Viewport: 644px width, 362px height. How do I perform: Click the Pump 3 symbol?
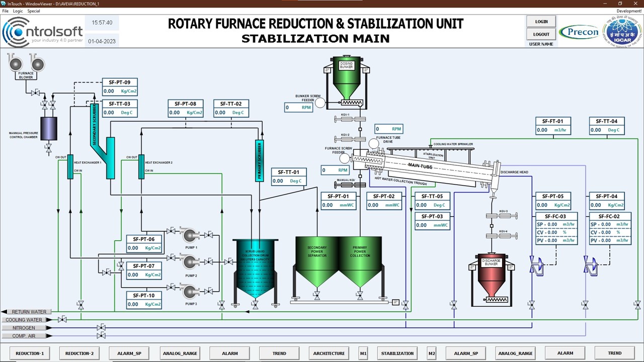tap(190, 291)
